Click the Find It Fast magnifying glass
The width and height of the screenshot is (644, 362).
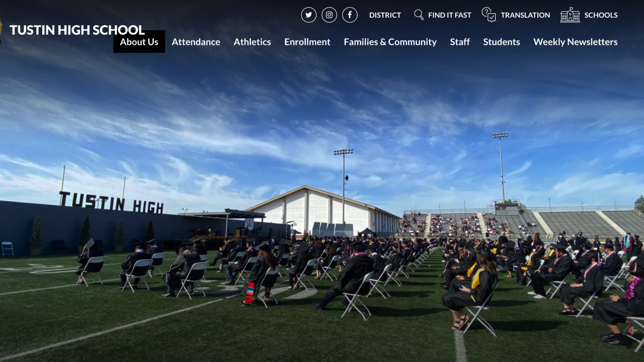419,15
